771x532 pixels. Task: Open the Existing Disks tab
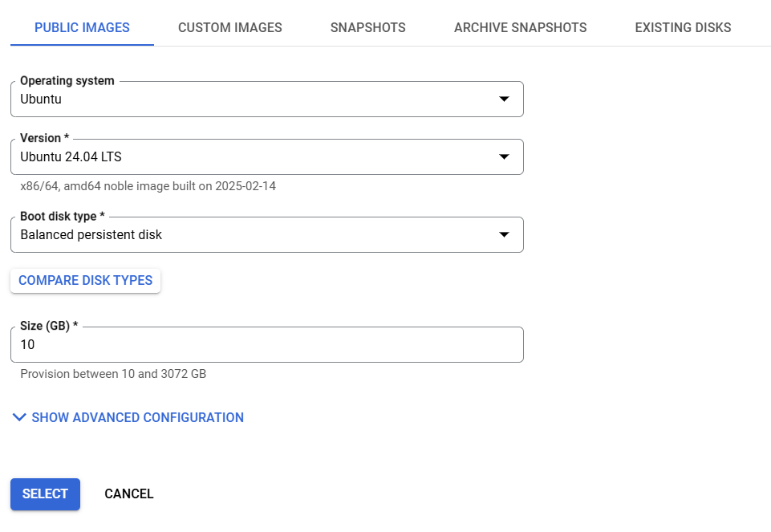(683, 27)
